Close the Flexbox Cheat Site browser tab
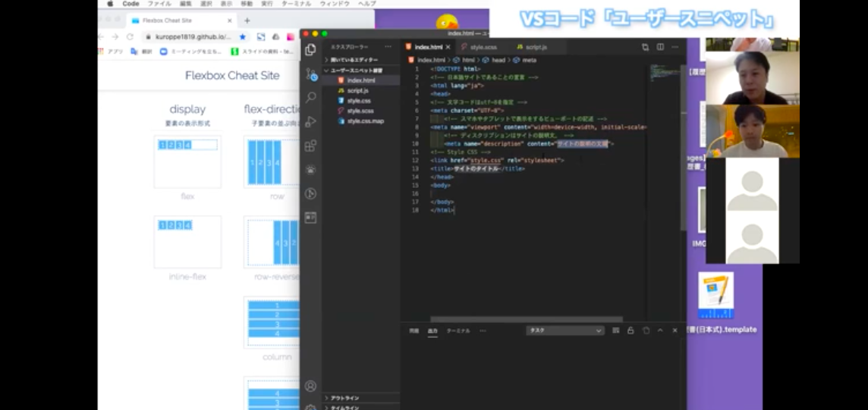 pyautogui.click(x=230, y=20)
